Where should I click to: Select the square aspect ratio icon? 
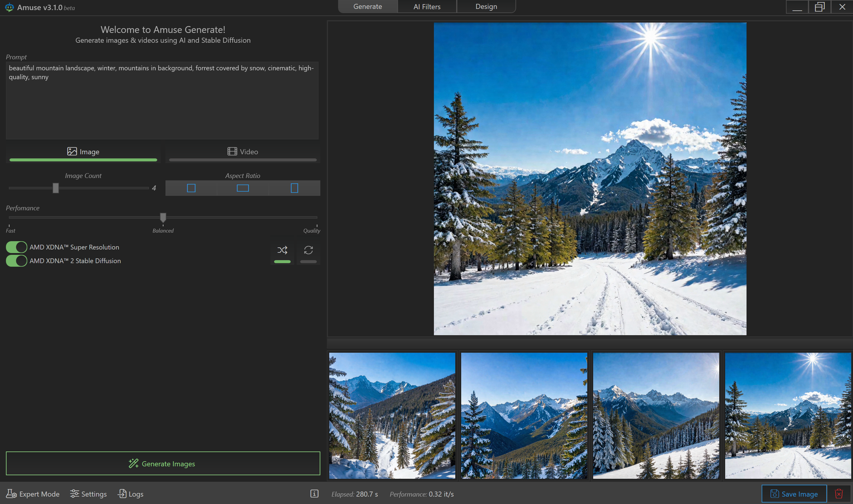191,188
